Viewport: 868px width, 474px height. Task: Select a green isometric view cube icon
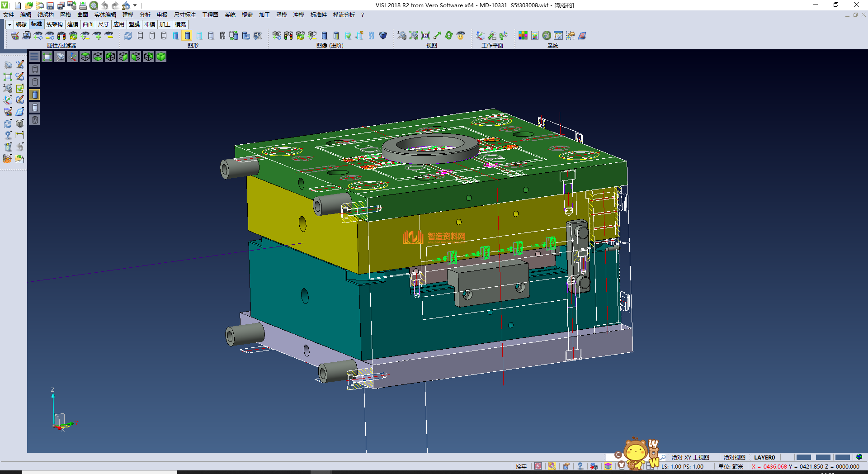(161, 57)
